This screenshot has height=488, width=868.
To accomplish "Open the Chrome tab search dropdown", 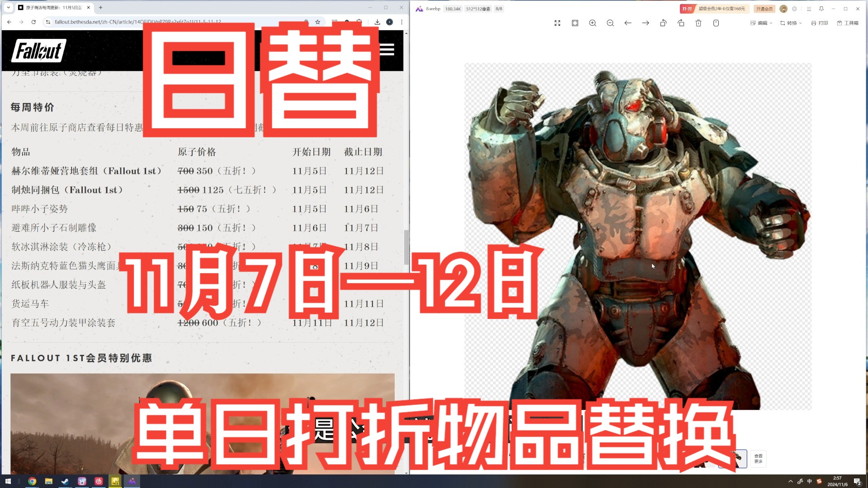I will pos(8,7).
